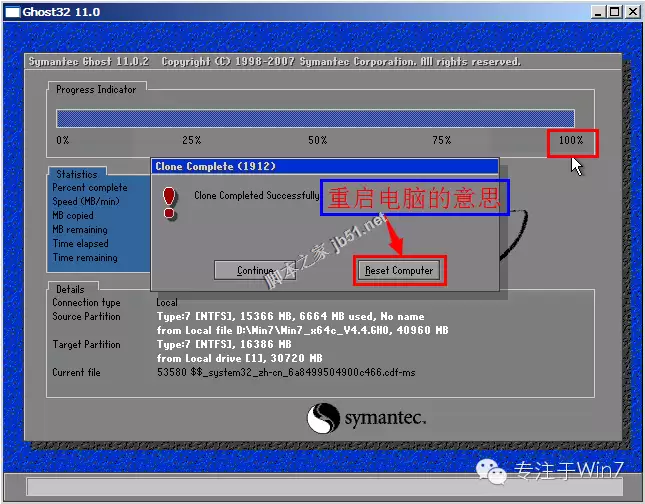The height and width of the screenshot is (504, 645).
Task: Click the symantec. brand name text
Action: [385, 418]
